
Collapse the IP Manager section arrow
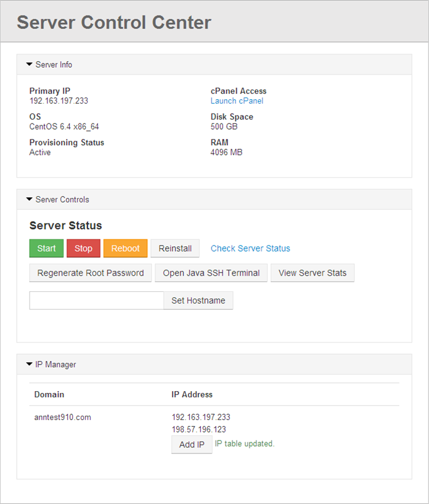point(29,364)
